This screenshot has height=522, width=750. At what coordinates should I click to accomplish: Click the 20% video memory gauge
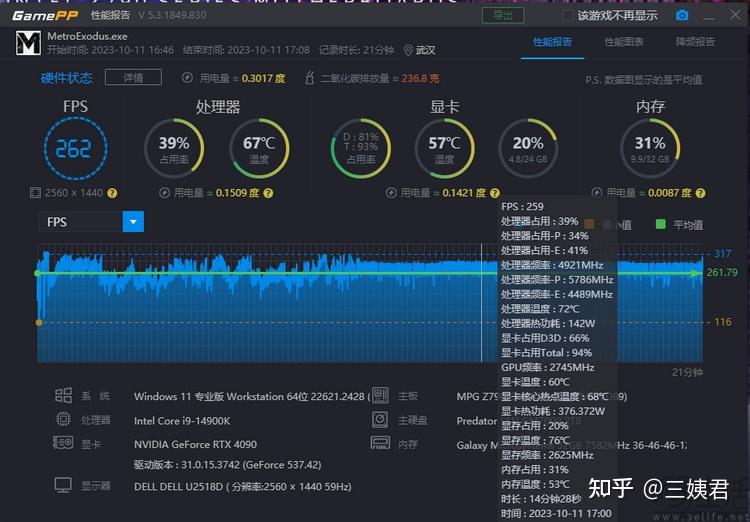point(528,148)
